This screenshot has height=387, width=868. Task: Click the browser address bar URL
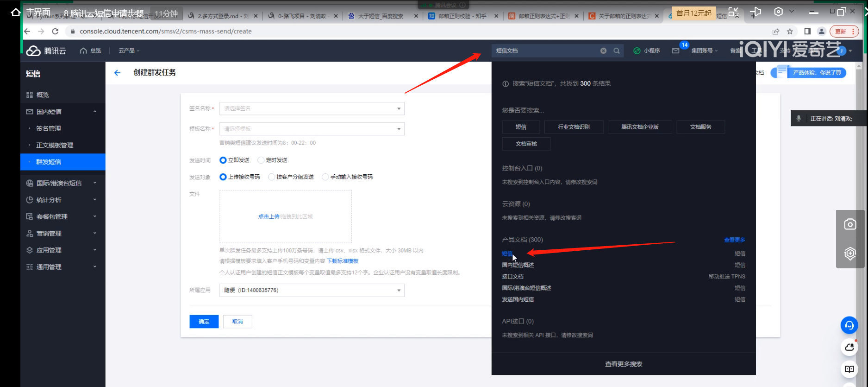coord(166,31)
